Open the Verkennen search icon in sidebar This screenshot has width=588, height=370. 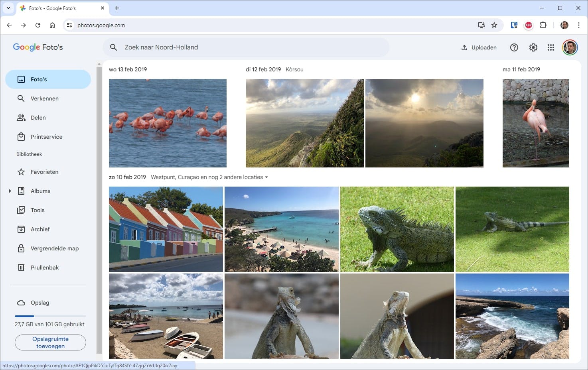pyautogui.click(x=21, y=98)
